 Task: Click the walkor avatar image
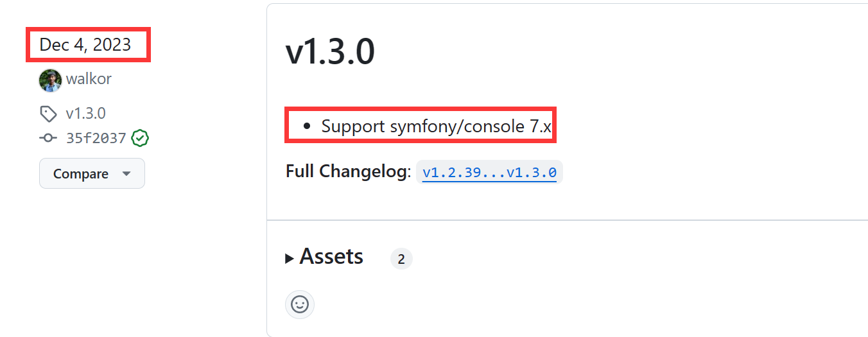coord(50,80)
